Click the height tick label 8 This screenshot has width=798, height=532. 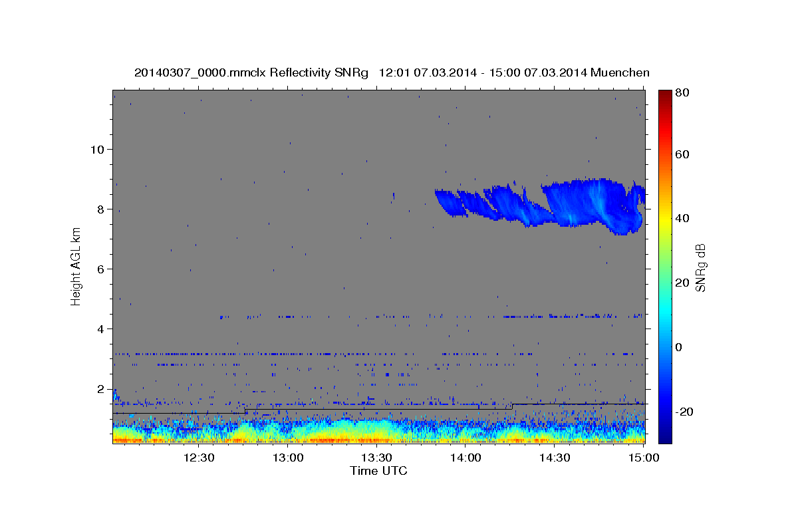click(99, 209)
